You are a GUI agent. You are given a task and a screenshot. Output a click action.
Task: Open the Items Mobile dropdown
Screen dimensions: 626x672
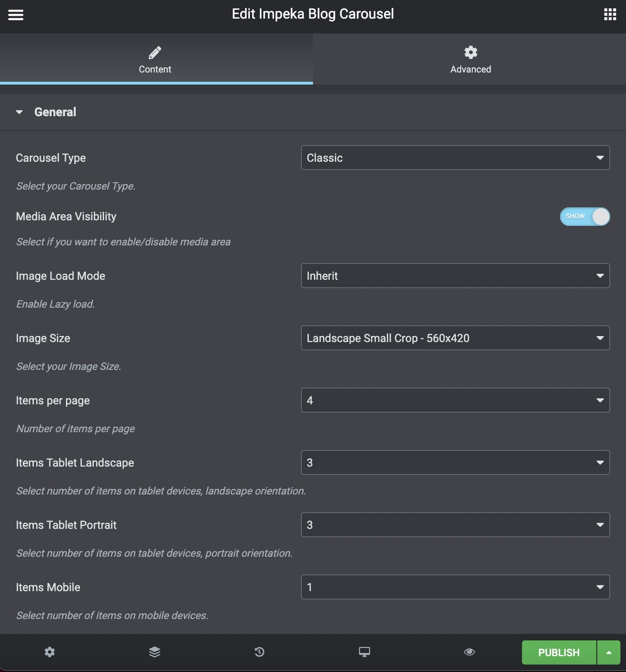point(455,587)
